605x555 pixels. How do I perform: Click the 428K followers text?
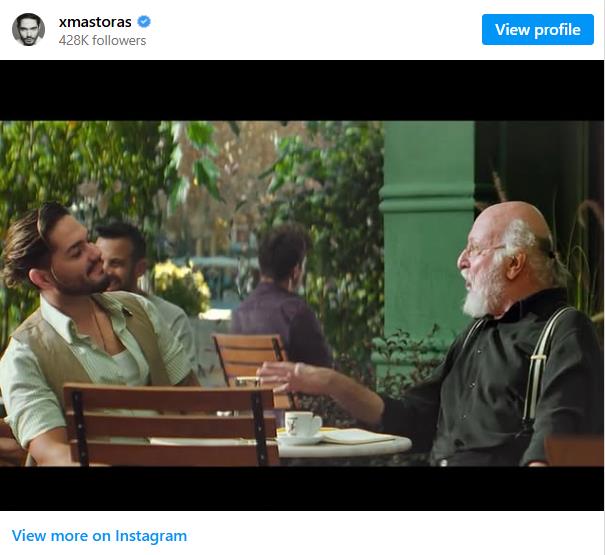(103, 41)
